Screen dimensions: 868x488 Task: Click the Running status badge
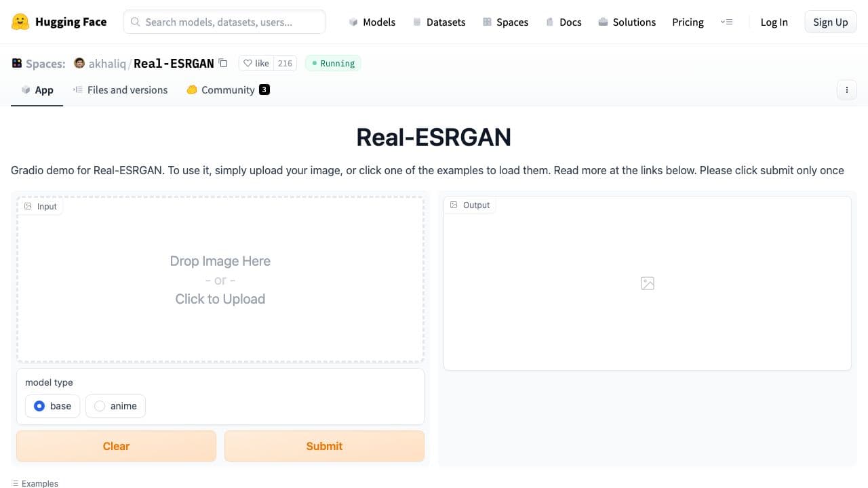[x=332, y=63]
